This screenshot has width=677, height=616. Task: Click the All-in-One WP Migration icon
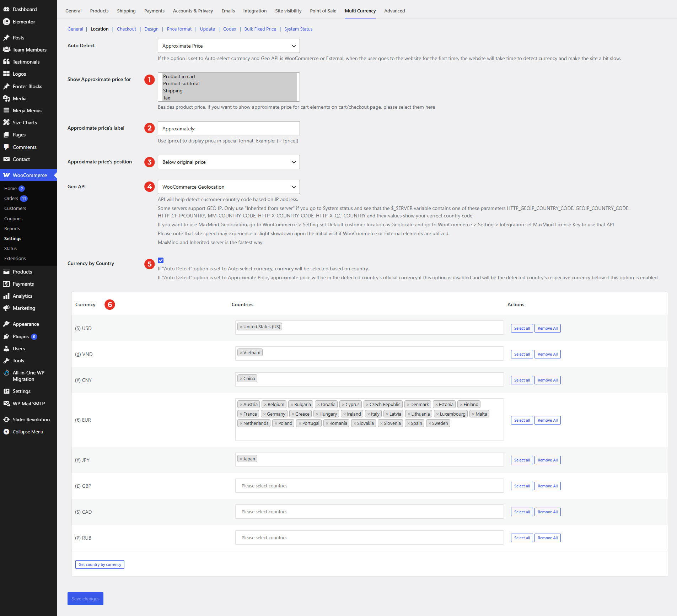(6, 373)
